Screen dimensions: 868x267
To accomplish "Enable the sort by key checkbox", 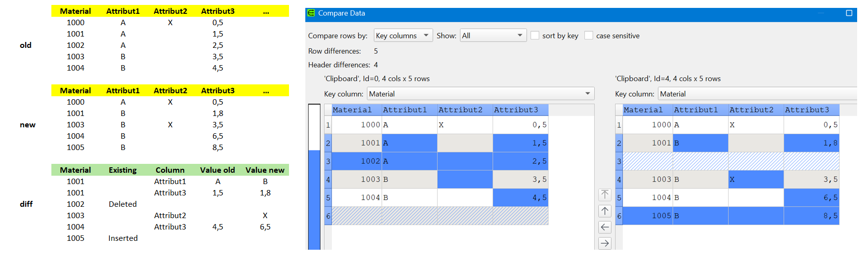I will pyautogui.click(x=535, y=36).
